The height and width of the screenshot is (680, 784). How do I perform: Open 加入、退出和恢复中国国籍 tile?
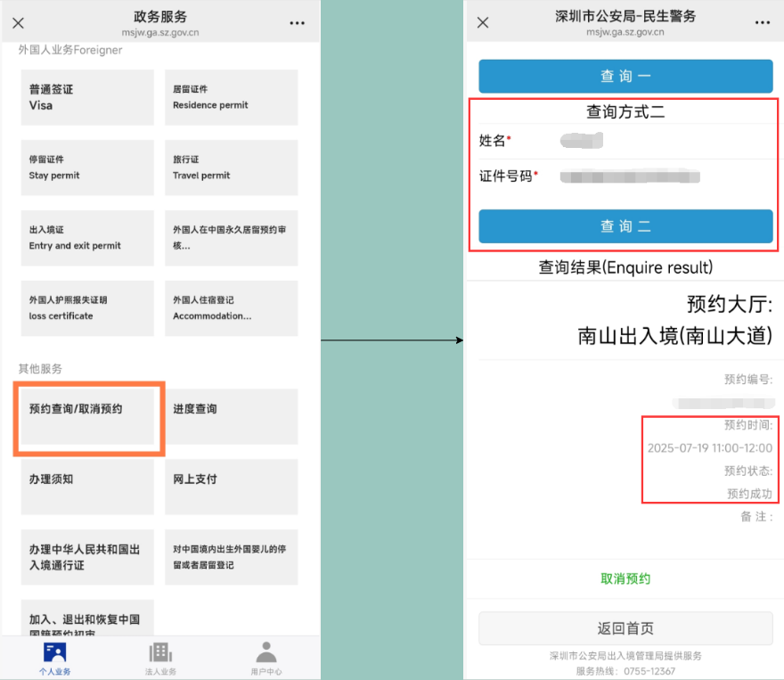click(x=87, y=618)
